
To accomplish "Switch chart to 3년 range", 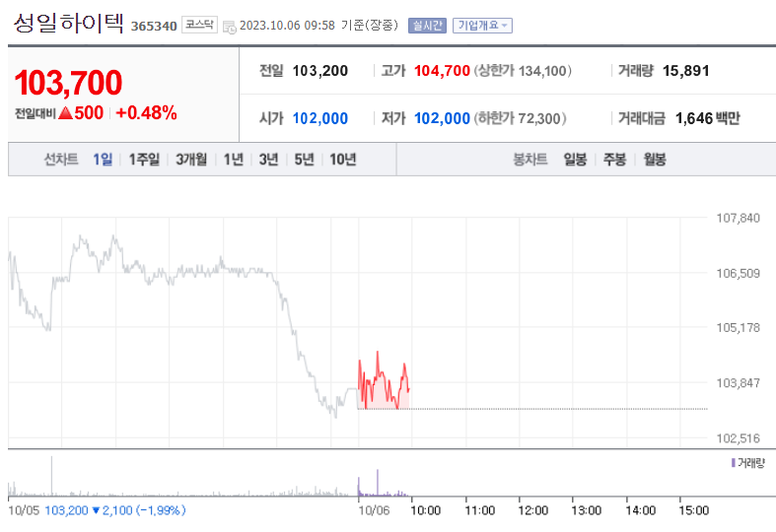I will pos(269,160).
